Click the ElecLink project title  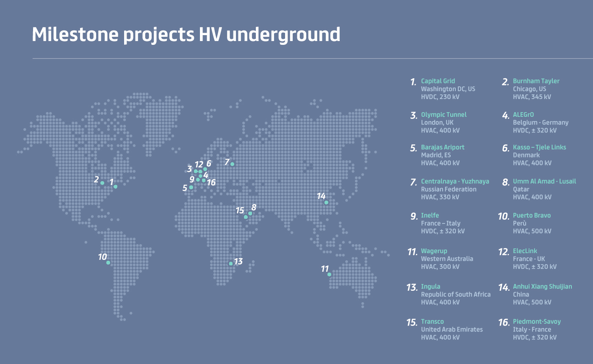(x=525, y=251)
